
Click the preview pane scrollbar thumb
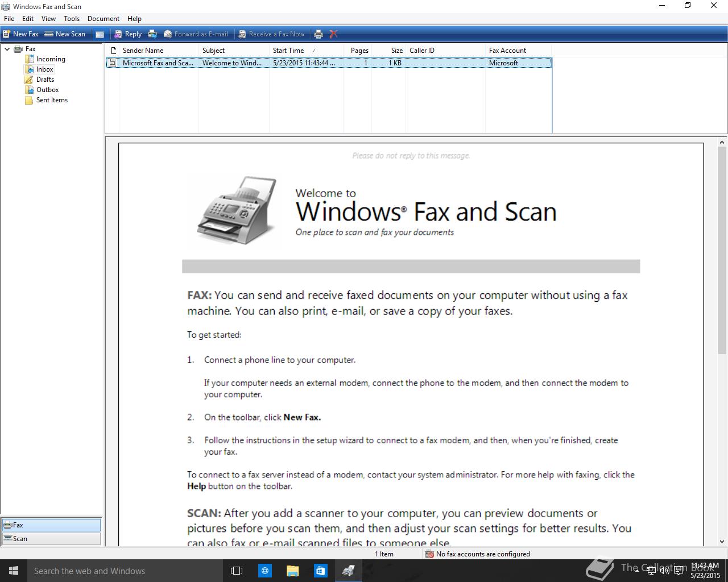click(x=722, y=252)
